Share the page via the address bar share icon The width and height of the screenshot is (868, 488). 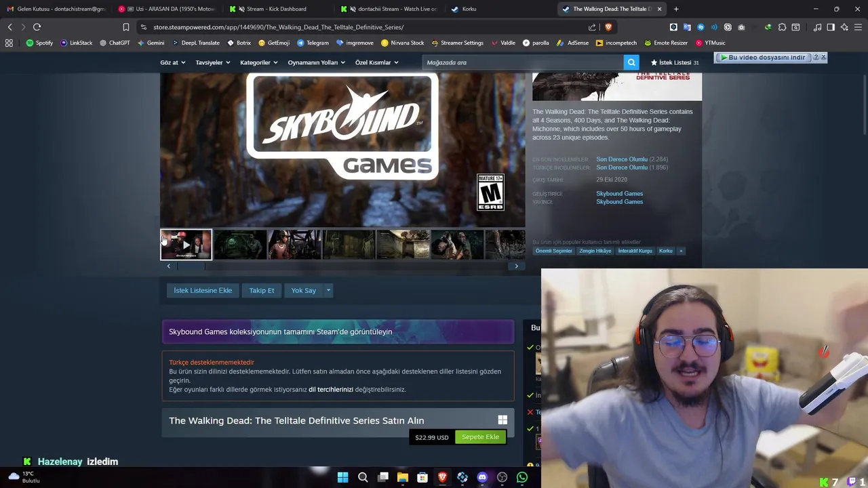[x=592, y=27]
